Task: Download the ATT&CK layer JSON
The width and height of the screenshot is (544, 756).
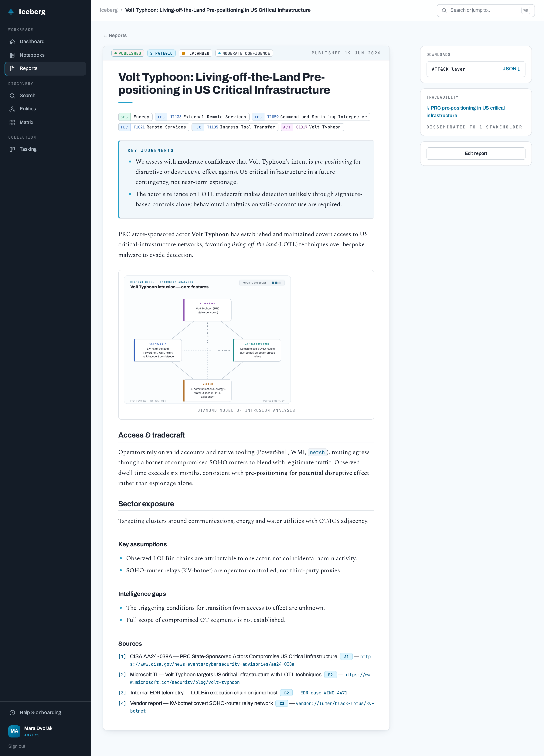Action: [476, 69]
